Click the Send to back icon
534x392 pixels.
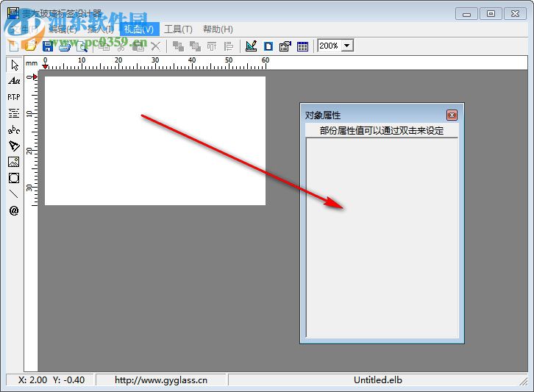(195, 46)
